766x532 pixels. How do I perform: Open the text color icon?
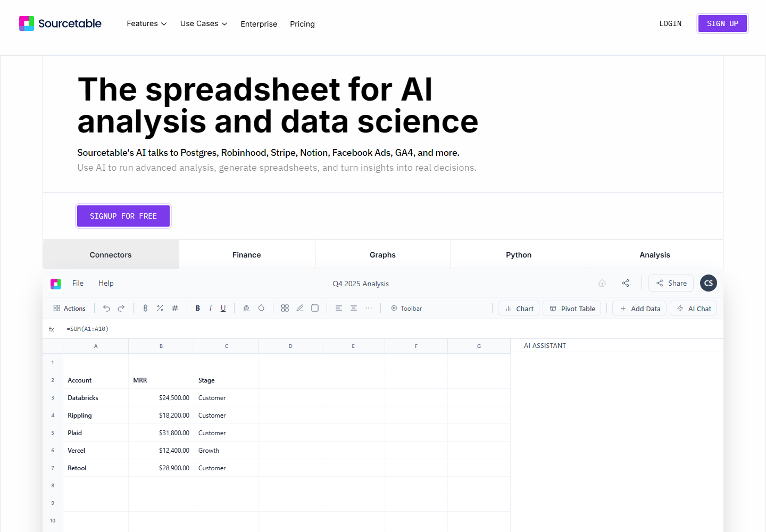(x=246, y=309)
